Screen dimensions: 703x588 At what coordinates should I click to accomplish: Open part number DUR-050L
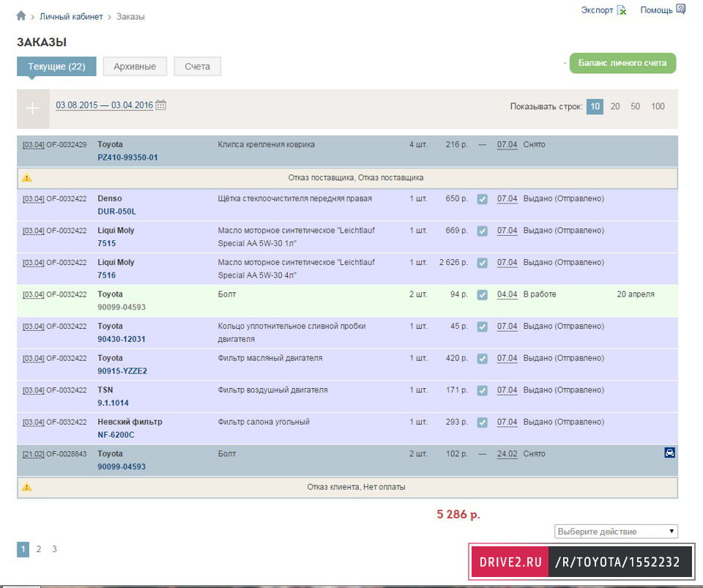coord(116,212)
